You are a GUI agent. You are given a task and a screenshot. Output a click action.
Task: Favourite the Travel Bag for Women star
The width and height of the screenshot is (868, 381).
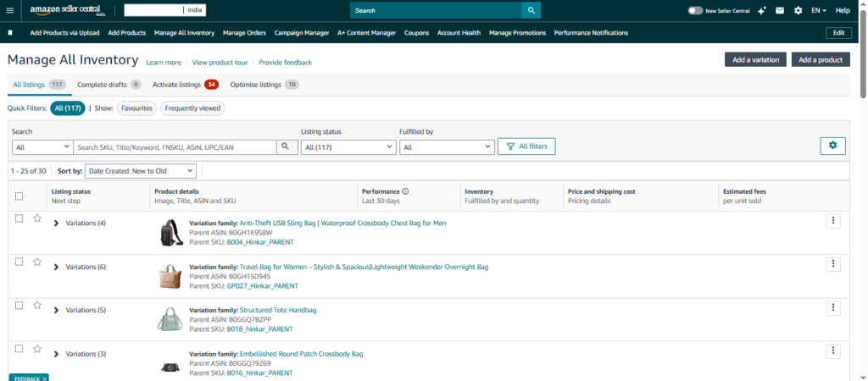[37, 262]
